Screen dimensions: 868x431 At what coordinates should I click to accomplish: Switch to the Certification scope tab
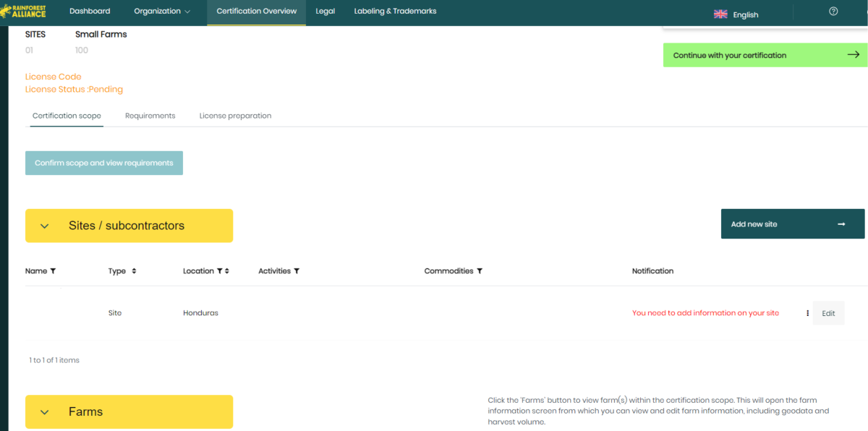(67, 116)
